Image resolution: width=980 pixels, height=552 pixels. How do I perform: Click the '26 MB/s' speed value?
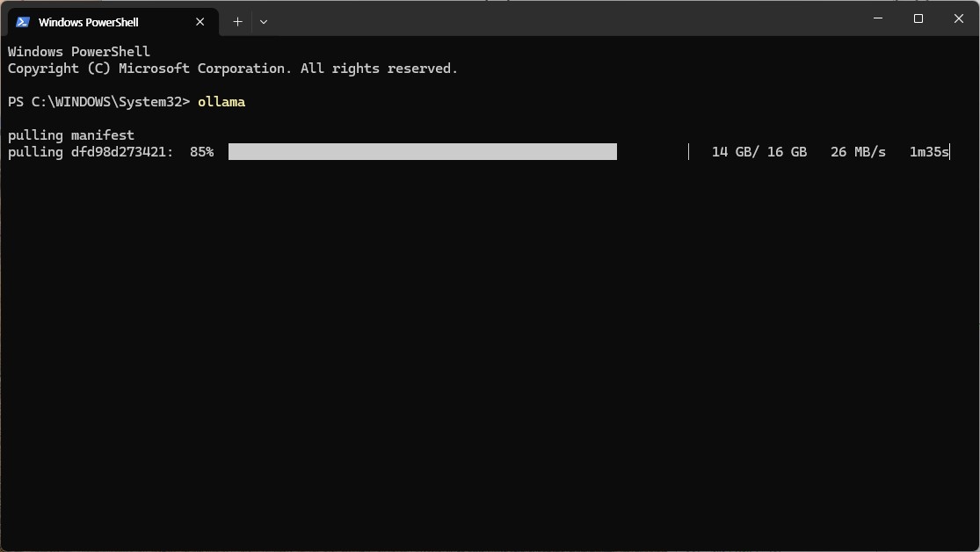click(858, 152)
